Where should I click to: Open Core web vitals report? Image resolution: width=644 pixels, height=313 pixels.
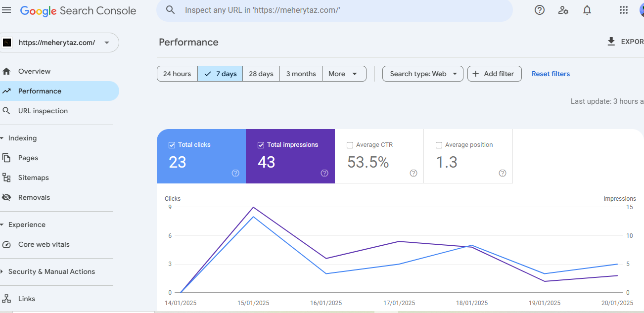point(59,244)
